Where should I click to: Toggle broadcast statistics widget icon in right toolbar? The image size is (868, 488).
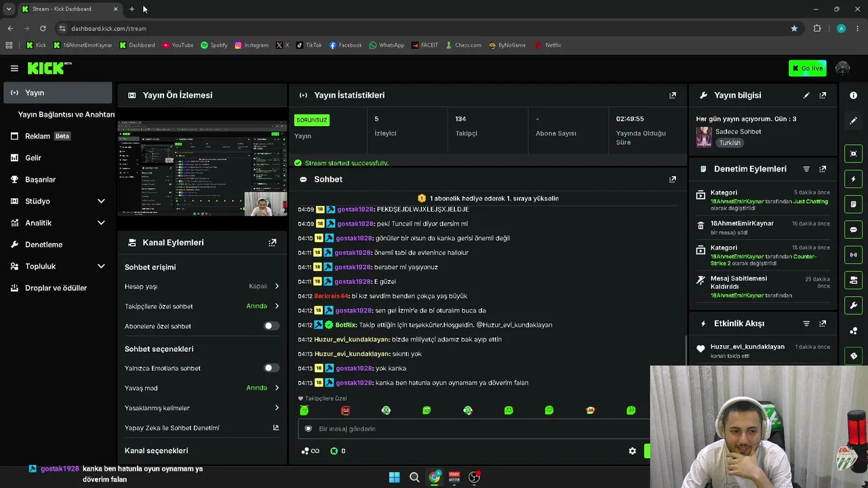tap(853, 255)
